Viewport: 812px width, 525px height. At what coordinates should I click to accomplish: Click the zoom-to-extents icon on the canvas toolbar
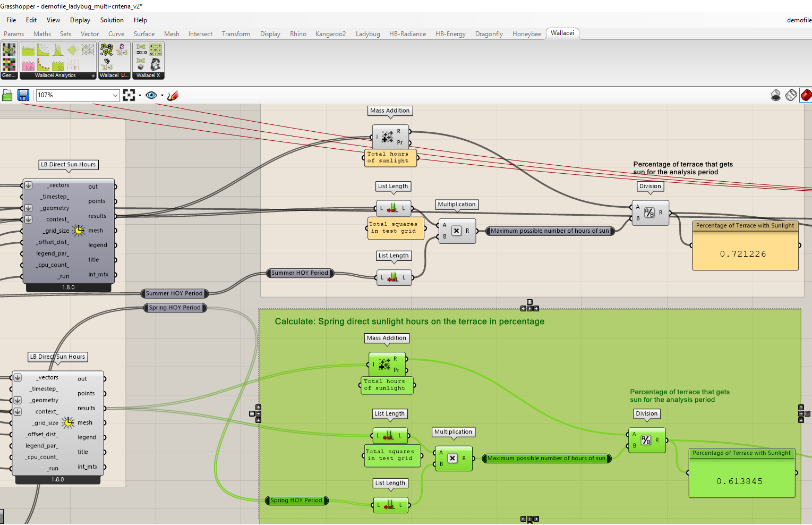(129, 95)
